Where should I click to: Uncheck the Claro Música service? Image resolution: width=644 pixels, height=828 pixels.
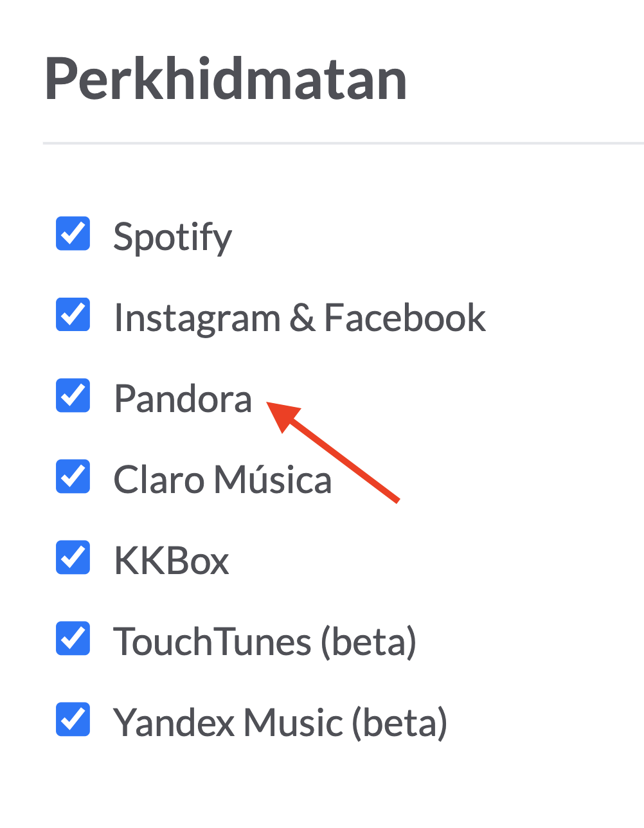73,477
